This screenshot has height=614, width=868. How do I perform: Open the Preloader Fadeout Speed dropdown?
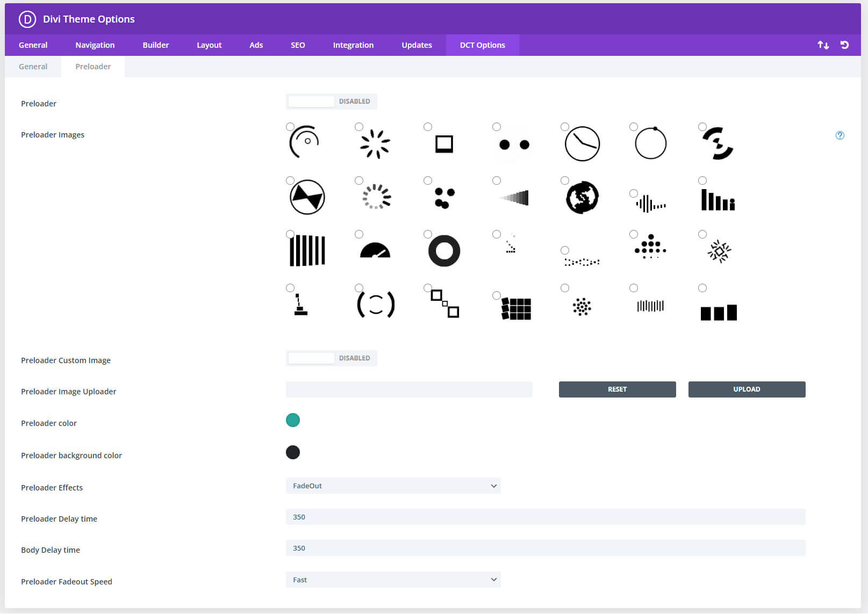pyautogui.click(x=393, y=580)
